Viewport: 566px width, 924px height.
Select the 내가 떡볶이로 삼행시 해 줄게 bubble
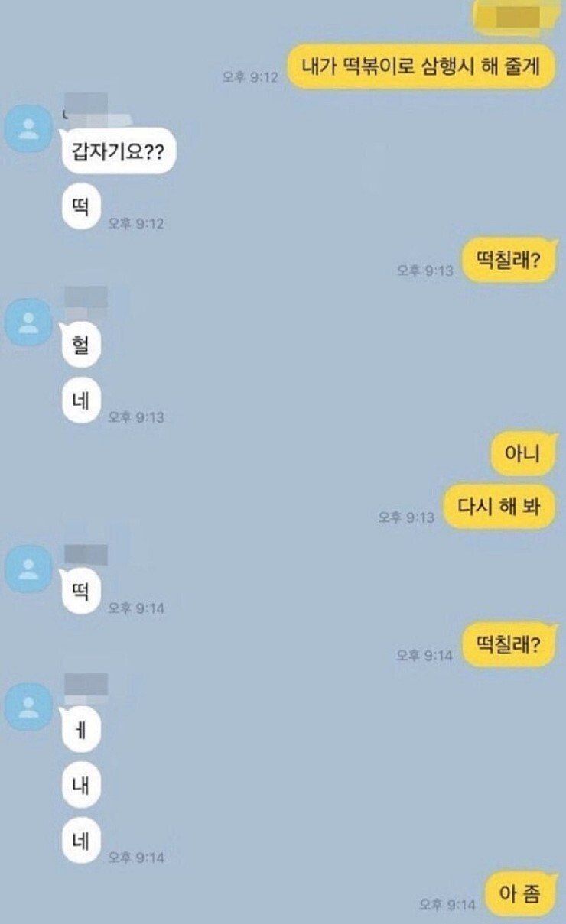pos(421,67)
